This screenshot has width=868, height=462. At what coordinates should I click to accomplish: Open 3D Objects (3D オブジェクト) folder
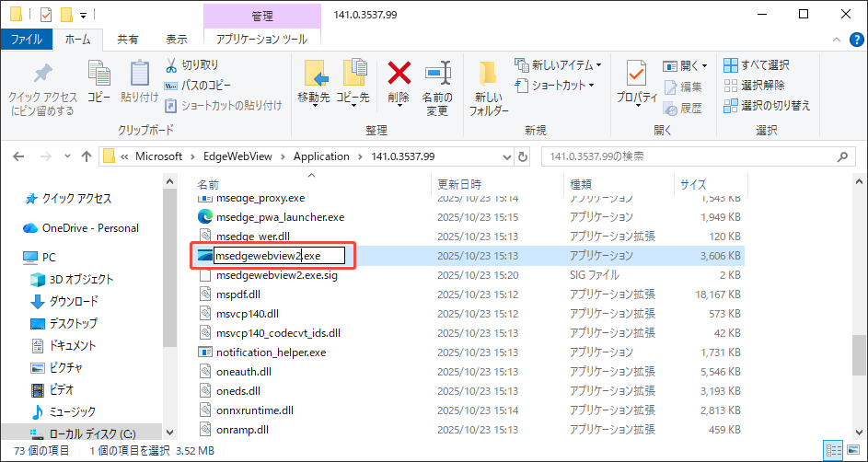click(x=72, y=280)
